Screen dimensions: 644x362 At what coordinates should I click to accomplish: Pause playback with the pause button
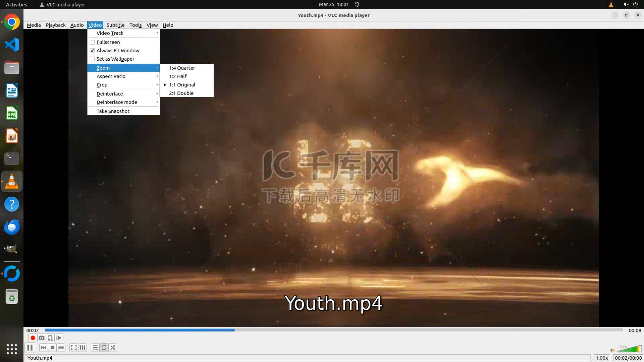(x=30, y=348)
